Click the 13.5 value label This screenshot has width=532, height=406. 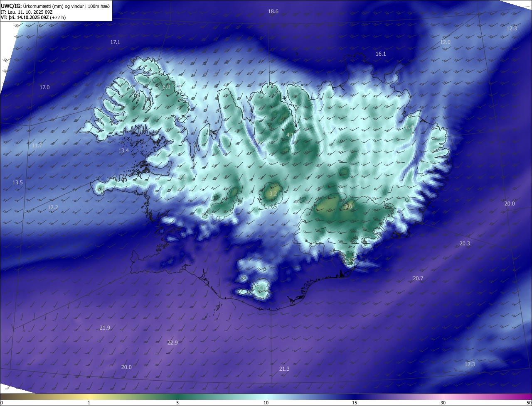coord(17,183)
